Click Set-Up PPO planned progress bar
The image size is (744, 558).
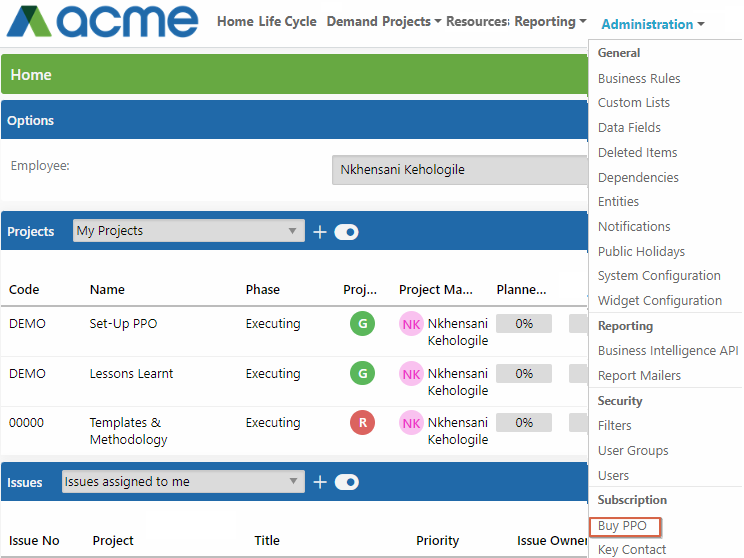click(524, 324)
